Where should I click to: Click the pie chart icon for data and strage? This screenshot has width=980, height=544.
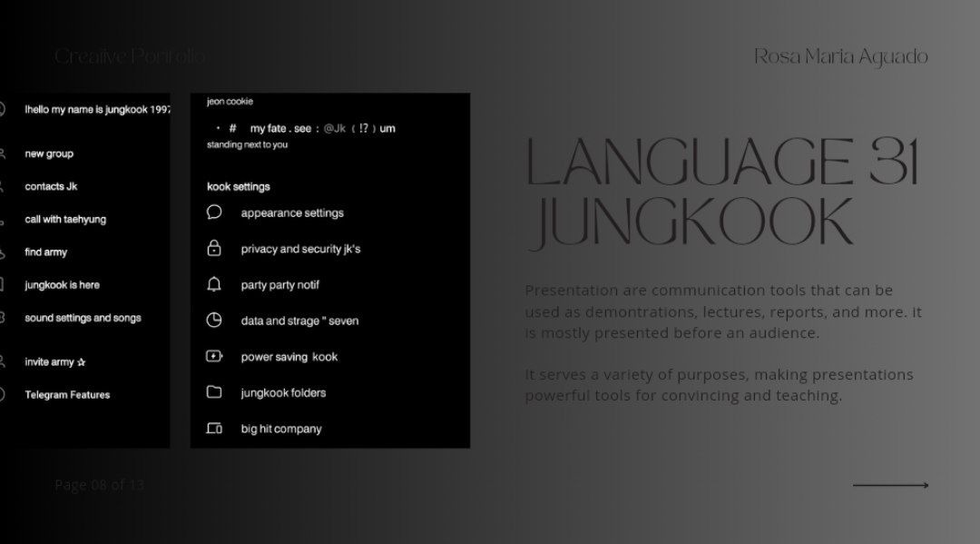[214, 321]
